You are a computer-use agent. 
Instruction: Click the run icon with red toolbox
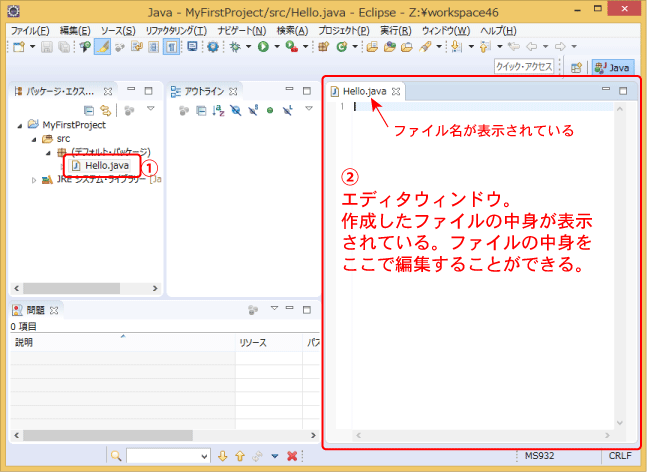point(292,47)
